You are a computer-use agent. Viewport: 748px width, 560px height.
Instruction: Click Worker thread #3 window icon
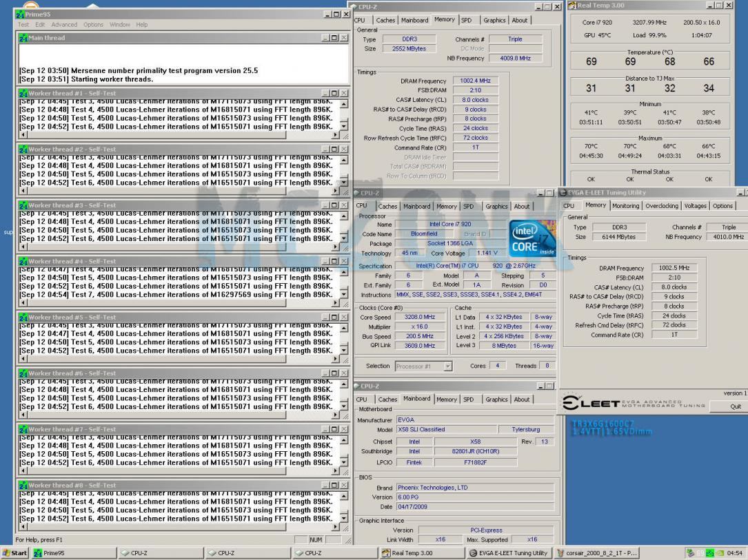pos(23,205)
